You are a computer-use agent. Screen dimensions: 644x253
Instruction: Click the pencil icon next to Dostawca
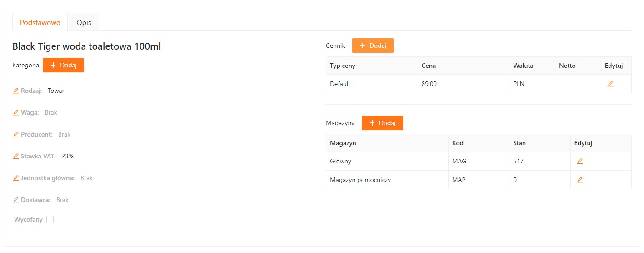point(16,200)
